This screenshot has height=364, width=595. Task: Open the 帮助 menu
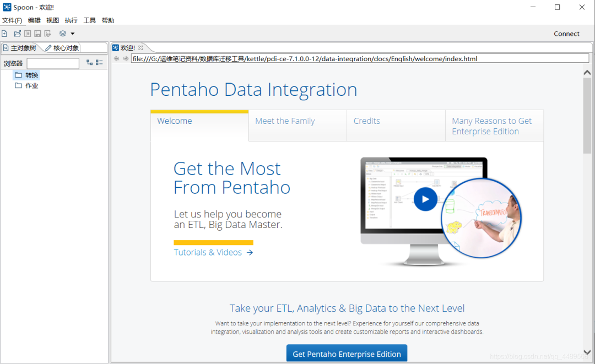(x=108, y=20)
